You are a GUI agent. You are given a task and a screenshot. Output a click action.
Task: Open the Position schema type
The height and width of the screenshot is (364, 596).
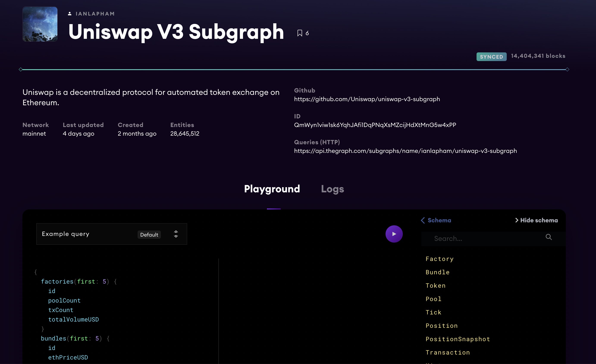(442, 326)
